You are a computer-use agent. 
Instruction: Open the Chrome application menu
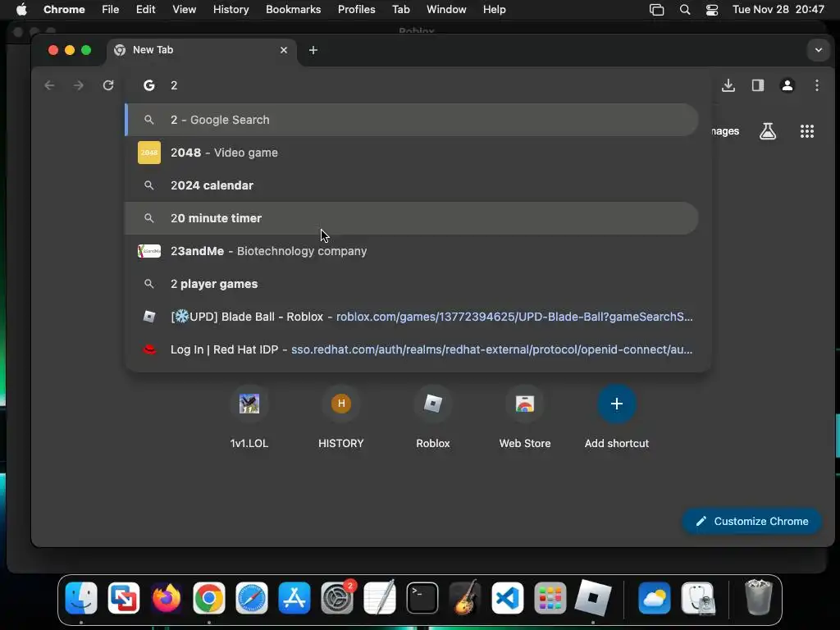64,9
